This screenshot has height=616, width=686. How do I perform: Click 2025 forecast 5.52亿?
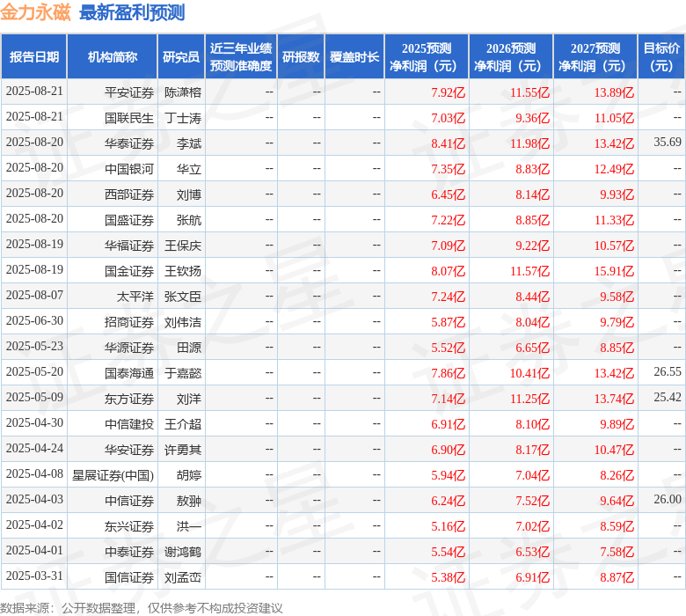[448, 348]
